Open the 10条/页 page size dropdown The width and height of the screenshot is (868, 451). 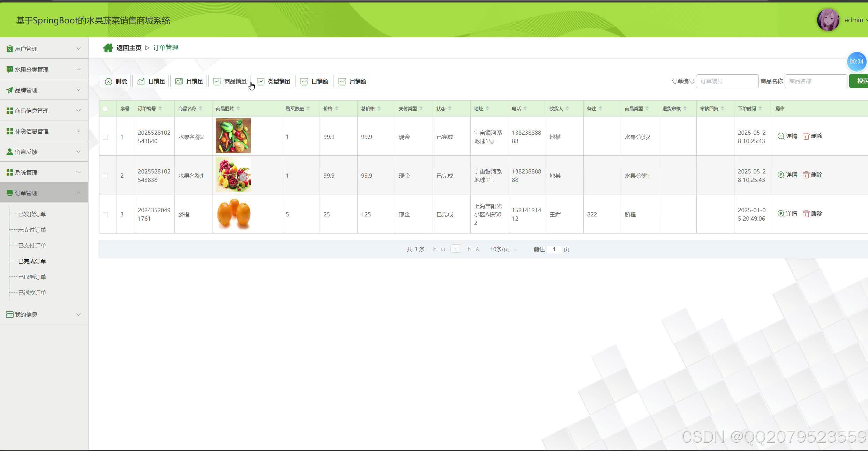(503, 249)
